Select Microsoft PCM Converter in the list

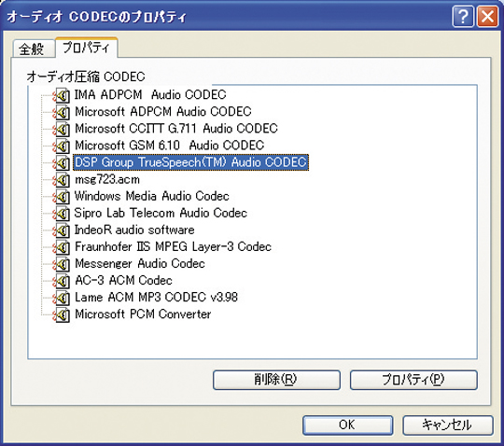tap(143, 314)
